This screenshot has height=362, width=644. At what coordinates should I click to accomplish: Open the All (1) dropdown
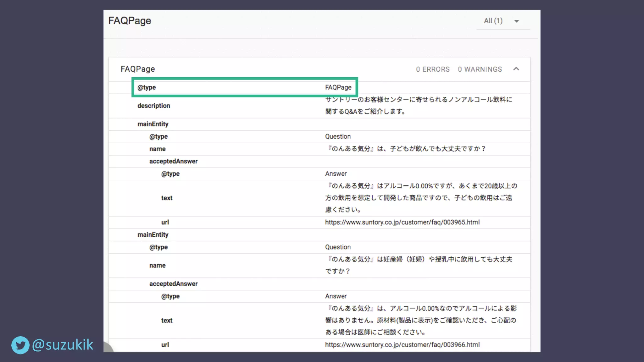click(x=493, y=21)
